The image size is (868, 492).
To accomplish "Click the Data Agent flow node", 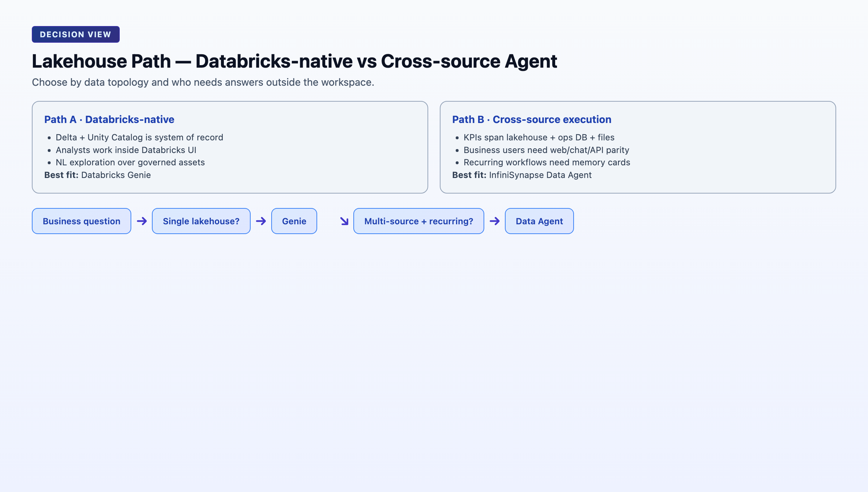I will click(539, 221).
